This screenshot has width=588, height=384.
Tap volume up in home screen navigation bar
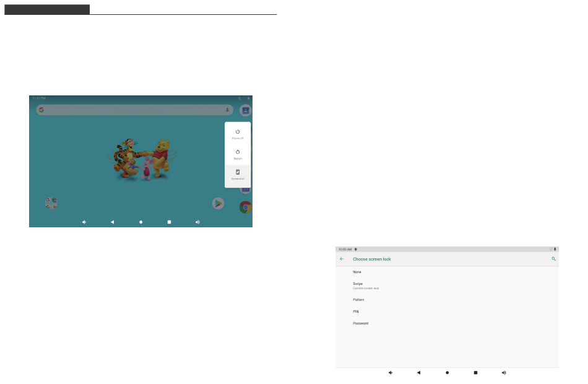[197, 222]
